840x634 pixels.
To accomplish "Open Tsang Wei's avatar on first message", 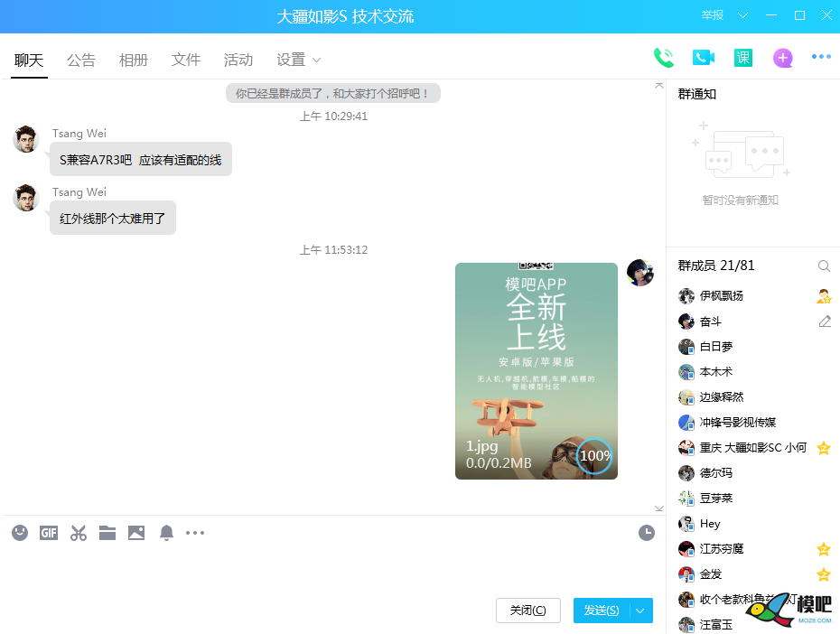I will (x=25, y=139).
